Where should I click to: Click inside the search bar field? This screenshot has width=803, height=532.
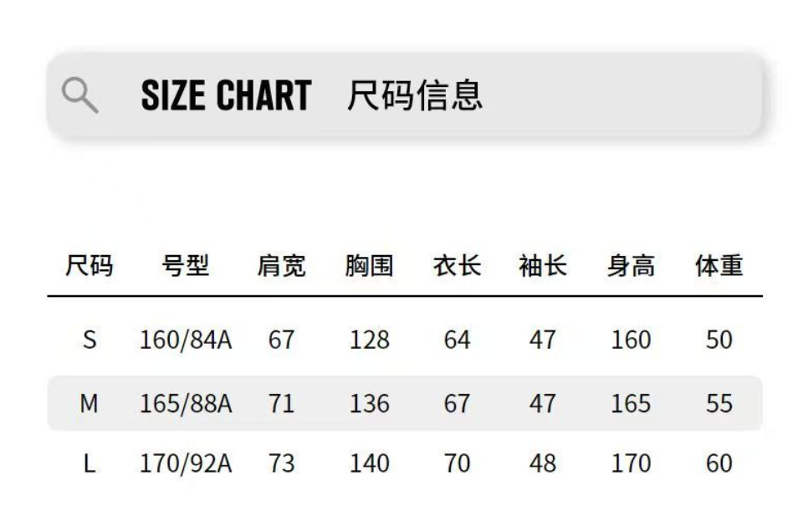(x=619, y=95)
